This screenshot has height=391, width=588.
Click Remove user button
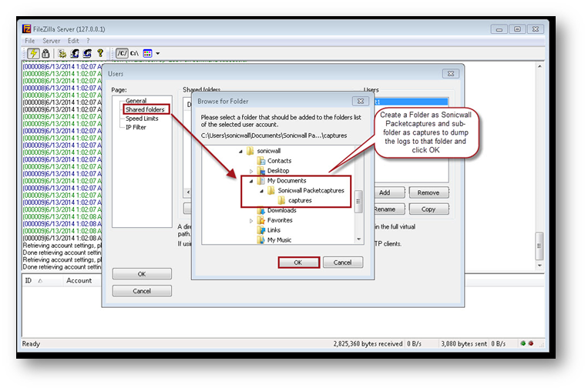pyautogui.click(x=428, y=192)
